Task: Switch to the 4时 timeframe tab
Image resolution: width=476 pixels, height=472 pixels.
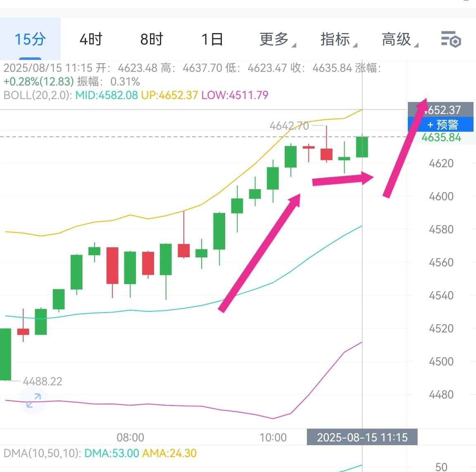Action: (x=91, y=39)
